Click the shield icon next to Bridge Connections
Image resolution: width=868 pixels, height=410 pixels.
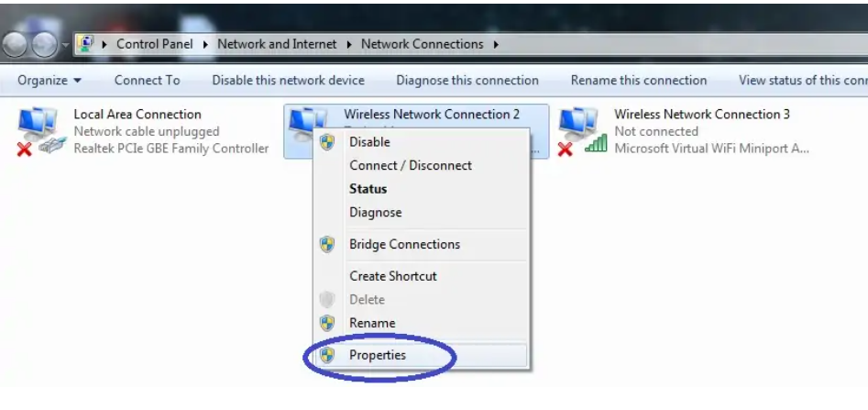(327, 244)
